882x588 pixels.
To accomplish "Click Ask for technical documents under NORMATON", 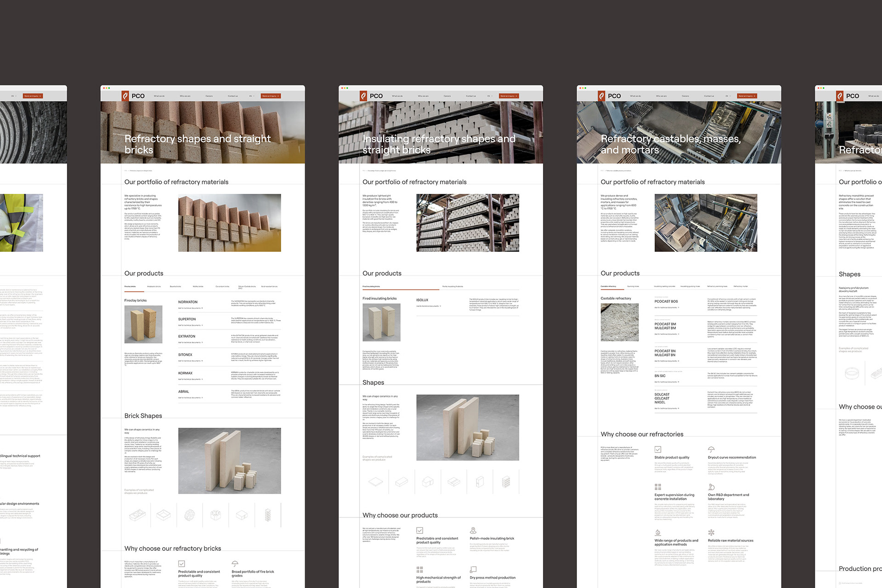I will pyautogui.click(x=190, y=308).
